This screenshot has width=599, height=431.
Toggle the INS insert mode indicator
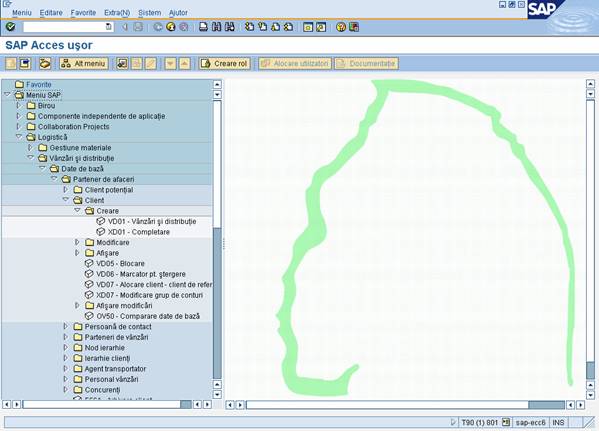tap(558, 422)
